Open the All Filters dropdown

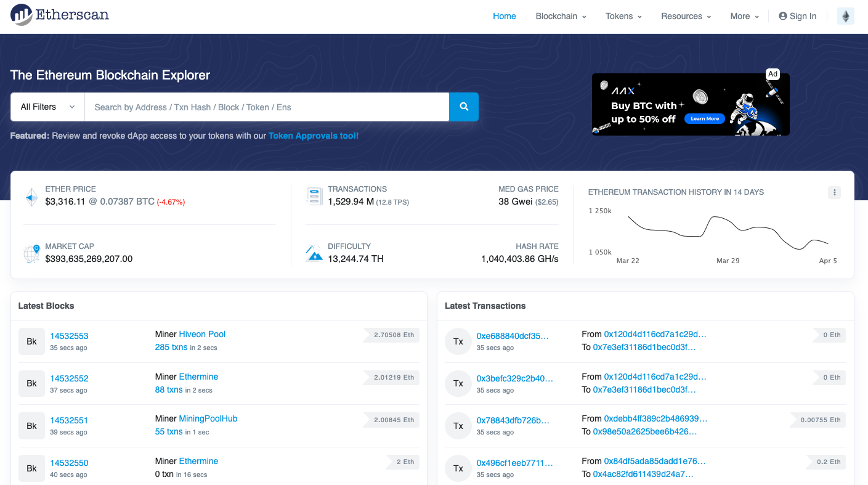pyautogui.click(x=47, y=107)
